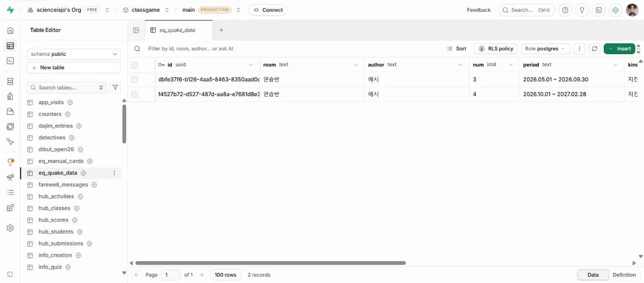Expand the main branch switcher
644x283 pixels.
pos(238,10)
